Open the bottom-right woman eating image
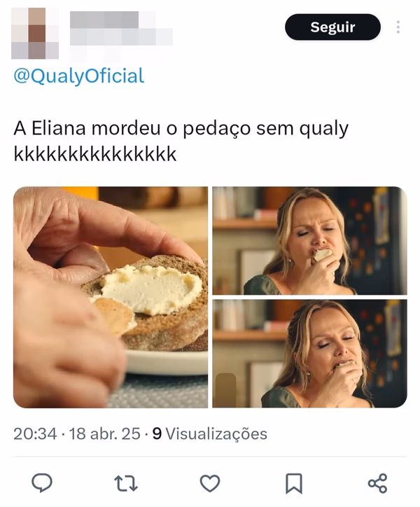 [309, 354]
